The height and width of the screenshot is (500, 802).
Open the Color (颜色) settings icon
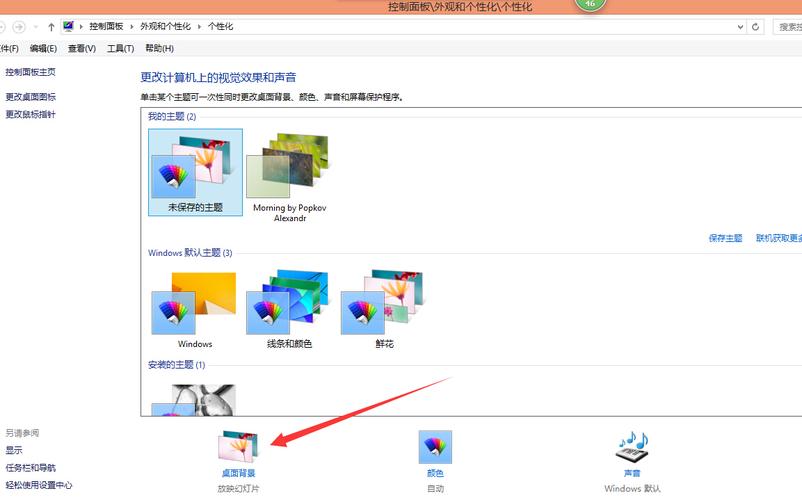tap(435, 447)
